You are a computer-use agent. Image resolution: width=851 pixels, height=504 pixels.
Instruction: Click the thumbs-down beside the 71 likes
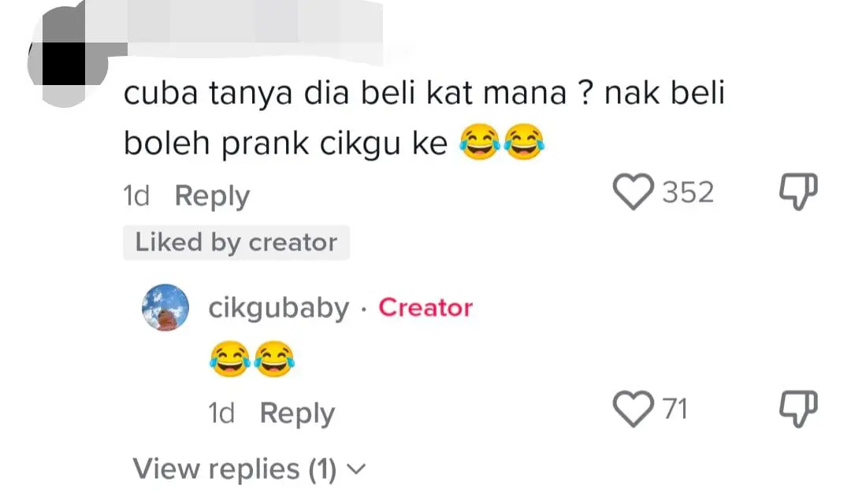pos(798,408)
